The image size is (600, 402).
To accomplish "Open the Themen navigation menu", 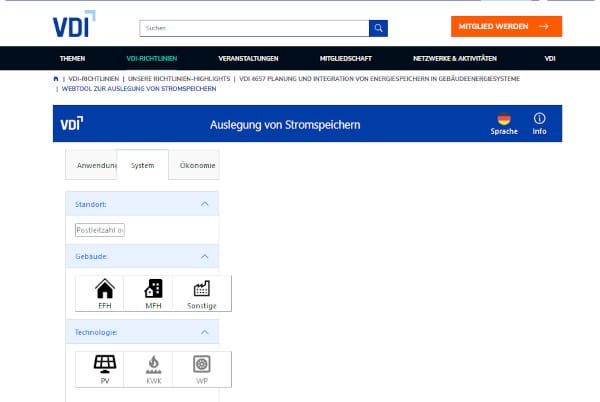I will click(x=72, y=59).
